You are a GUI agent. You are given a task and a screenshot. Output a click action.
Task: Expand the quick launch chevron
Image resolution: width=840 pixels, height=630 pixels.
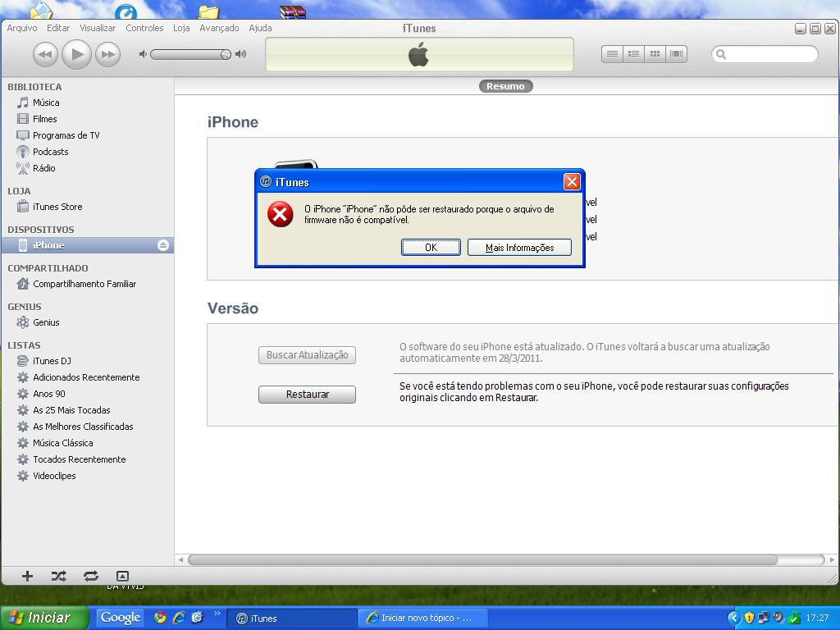pos(217,613)
